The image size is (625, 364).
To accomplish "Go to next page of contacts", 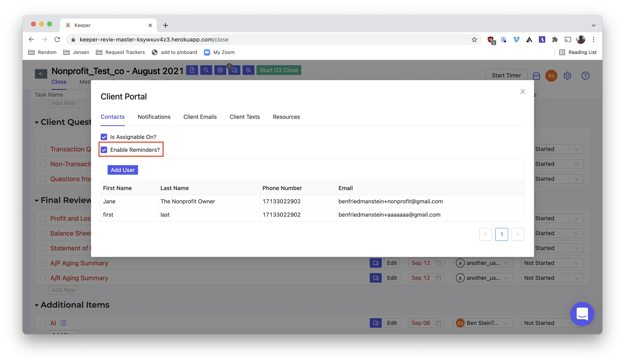I will tap(518, 234).
